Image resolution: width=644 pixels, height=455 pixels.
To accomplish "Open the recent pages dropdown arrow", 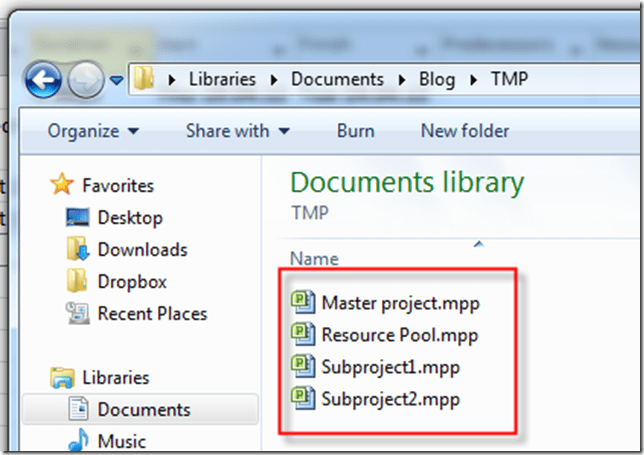I will pyautogui.click(x=117, y=81).
